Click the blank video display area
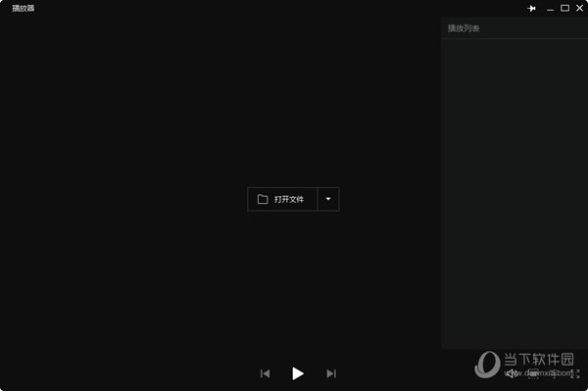The height and width of the screenshot is (391, 588). pyautogui.click(x=220, y=113)
